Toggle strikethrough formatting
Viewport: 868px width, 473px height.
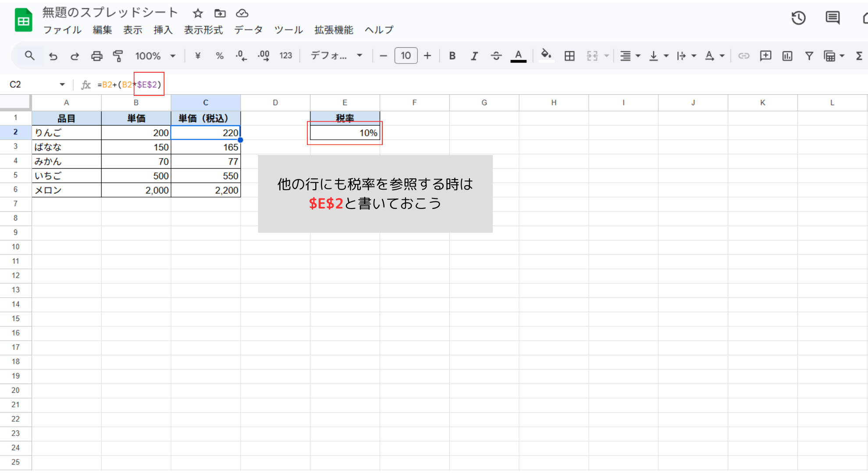click(496, 56)
